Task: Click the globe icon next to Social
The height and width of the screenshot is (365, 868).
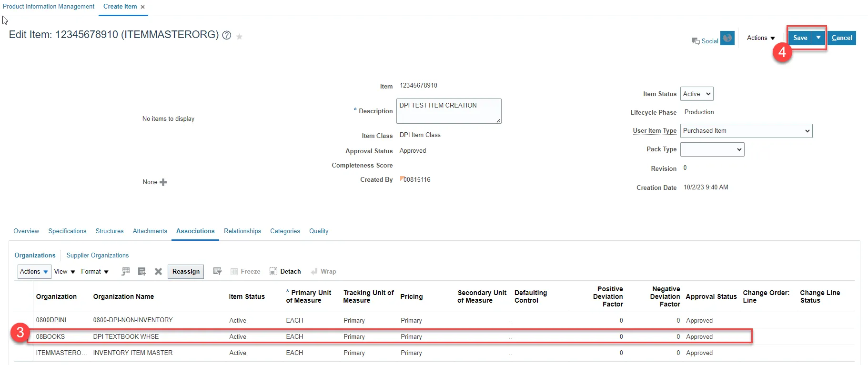Action: click(727, 38)
